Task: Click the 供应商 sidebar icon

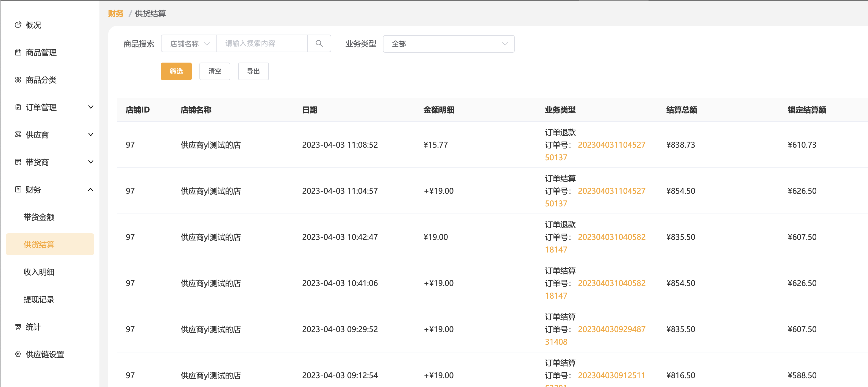Action: coord(18,135)
